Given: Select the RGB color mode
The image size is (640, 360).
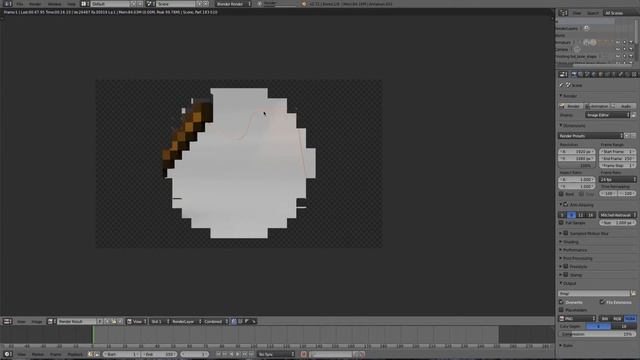Looking at the screenshot, I should (x=617, y=319).
